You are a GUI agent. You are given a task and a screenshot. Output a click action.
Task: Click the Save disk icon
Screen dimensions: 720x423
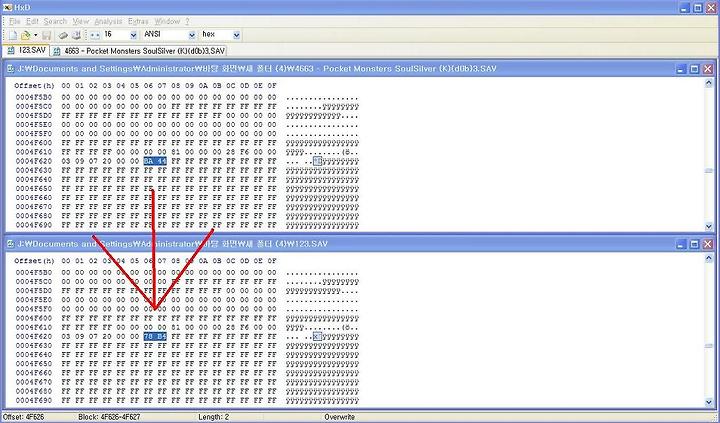click(x=46, y=35)
